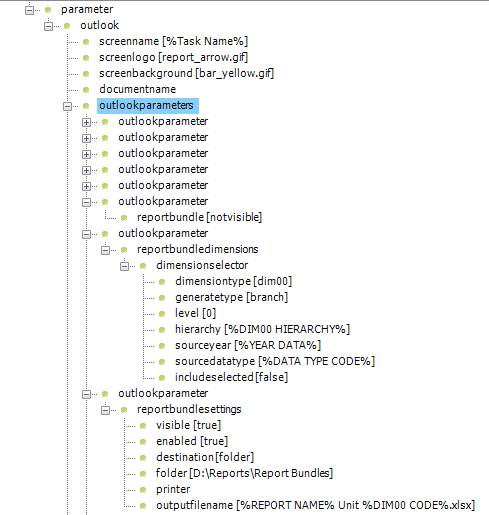Viewport: 489px width, 515px height.
Task: Click the node icon before enabled [true]
Action: 143,442
